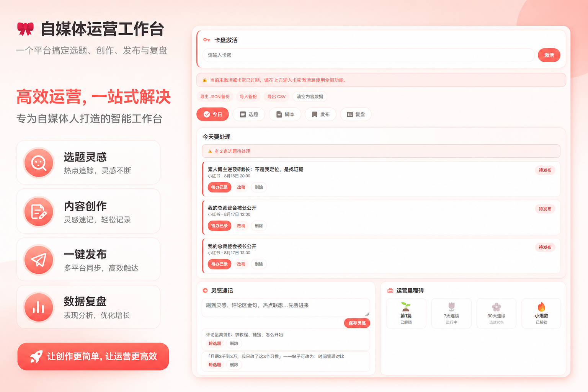Click the textarea resize handle in 灵感速记

[x=367, y=314]
